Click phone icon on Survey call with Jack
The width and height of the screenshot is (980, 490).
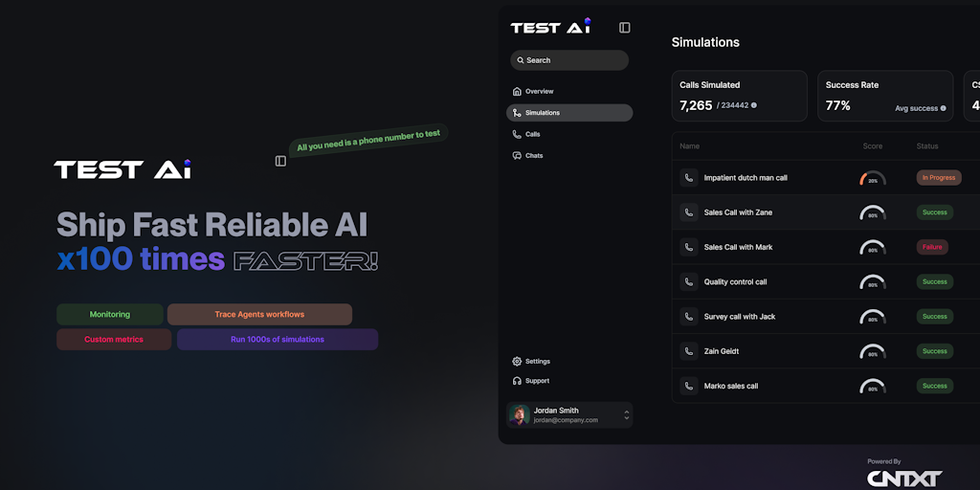pos(689,316)
